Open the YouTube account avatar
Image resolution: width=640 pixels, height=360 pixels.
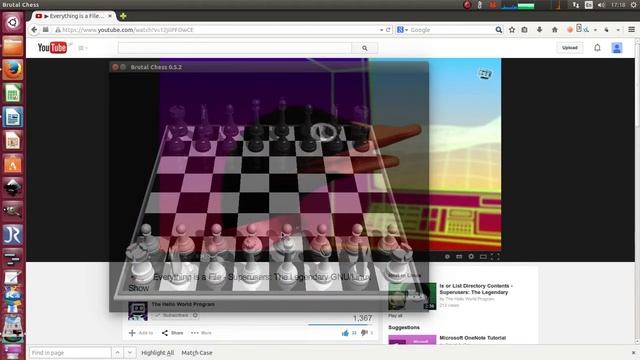coord(617,48)
